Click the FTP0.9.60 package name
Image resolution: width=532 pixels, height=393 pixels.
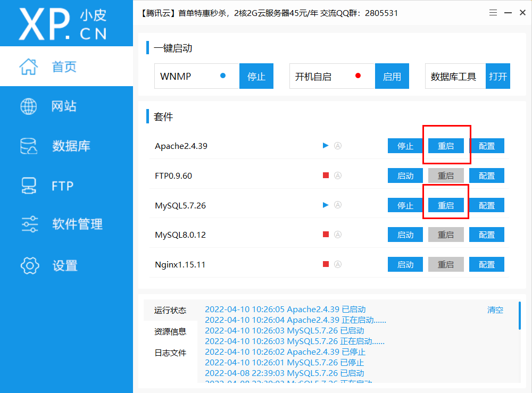point(173,175)
